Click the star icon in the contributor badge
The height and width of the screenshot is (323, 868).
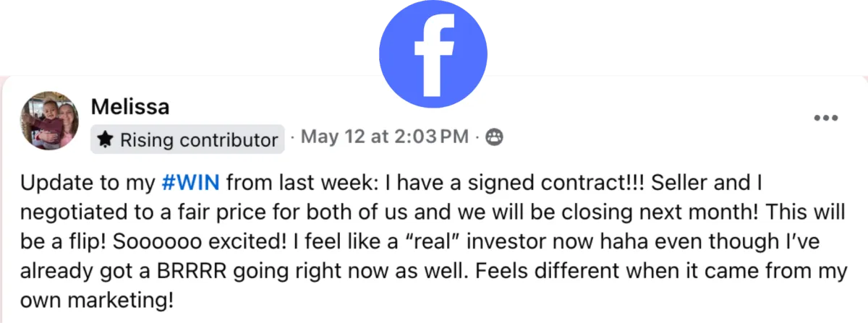(104, 139)
